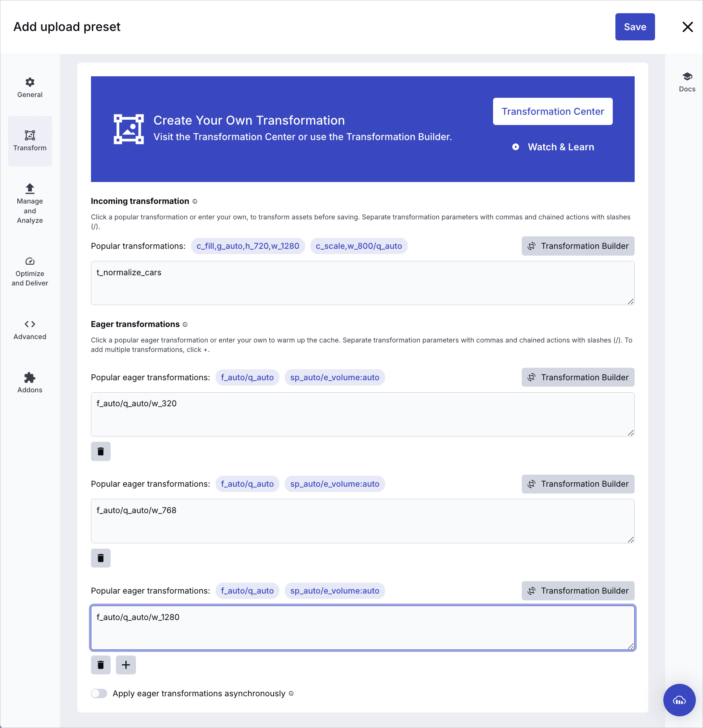
Task: Open the Addons section
Action: click(29, 382)
